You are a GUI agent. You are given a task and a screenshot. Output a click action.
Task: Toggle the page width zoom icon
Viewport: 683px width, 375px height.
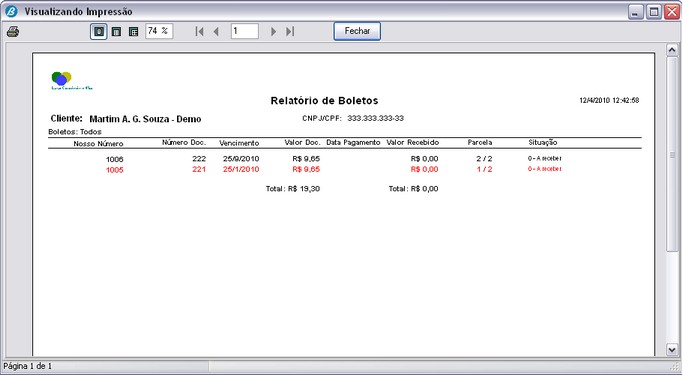134,31
